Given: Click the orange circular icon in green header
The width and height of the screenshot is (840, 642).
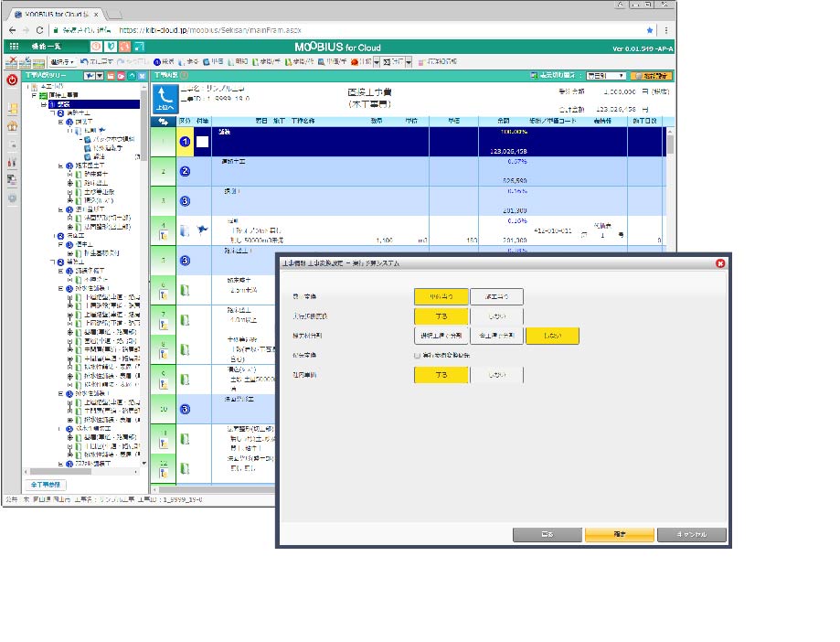Looking at the screenshot, I should tap(97, 47).
